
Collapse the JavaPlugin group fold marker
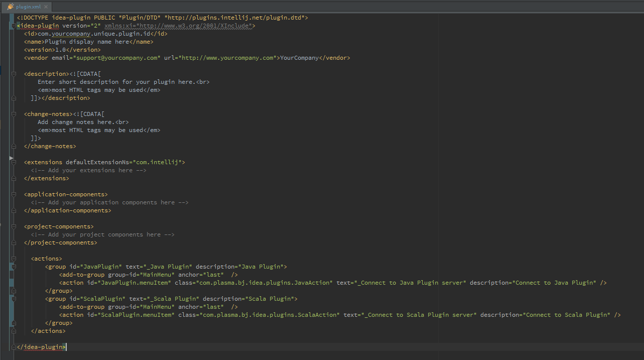point(14,267)
